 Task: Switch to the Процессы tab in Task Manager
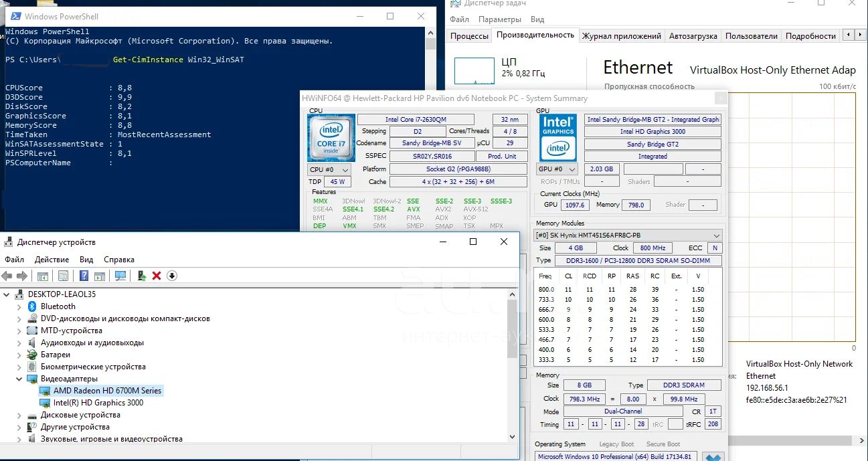469,36
